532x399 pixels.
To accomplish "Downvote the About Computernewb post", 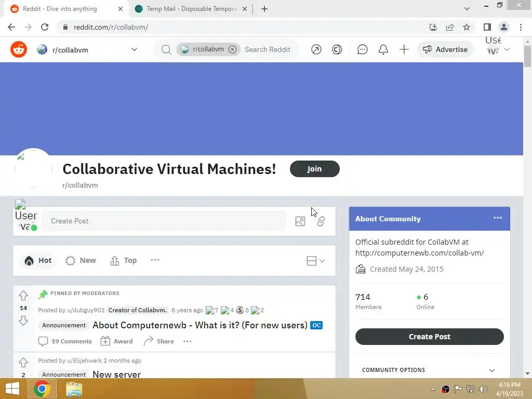I will point(23,321).
